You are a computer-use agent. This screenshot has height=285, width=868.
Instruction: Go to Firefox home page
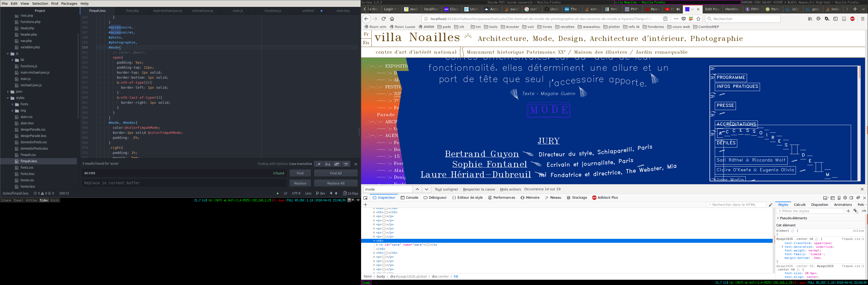pos(392,19)
